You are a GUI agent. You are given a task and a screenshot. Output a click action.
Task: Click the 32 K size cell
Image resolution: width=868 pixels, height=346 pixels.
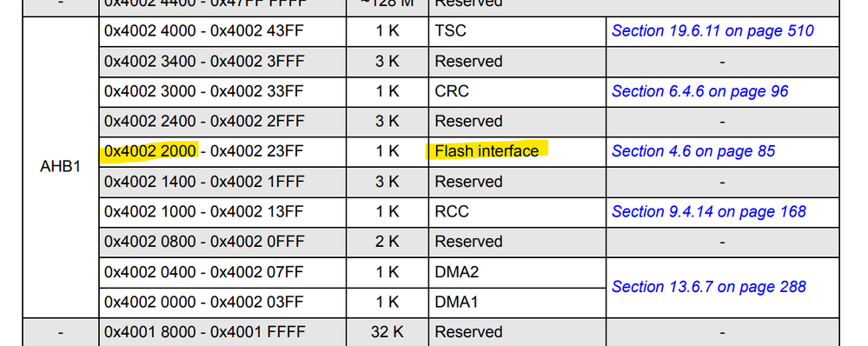click(387, 331)
